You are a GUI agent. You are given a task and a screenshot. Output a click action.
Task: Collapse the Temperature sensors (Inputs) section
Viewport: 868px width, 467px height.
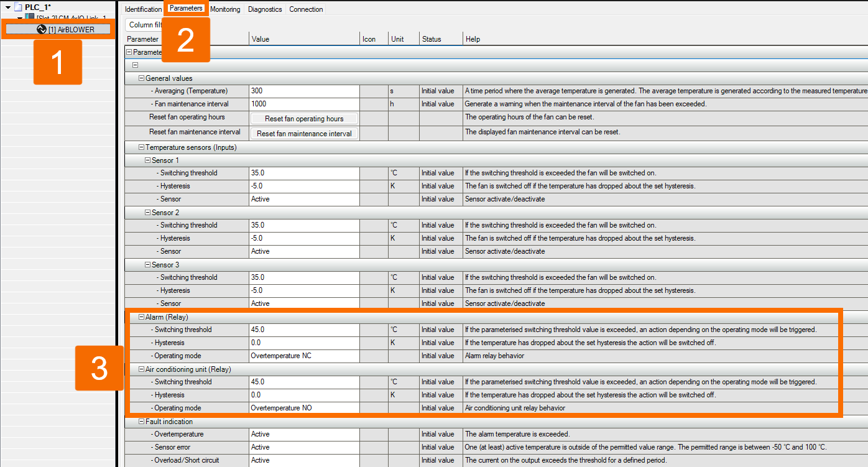pyautogui.click(x=141, y=147)
